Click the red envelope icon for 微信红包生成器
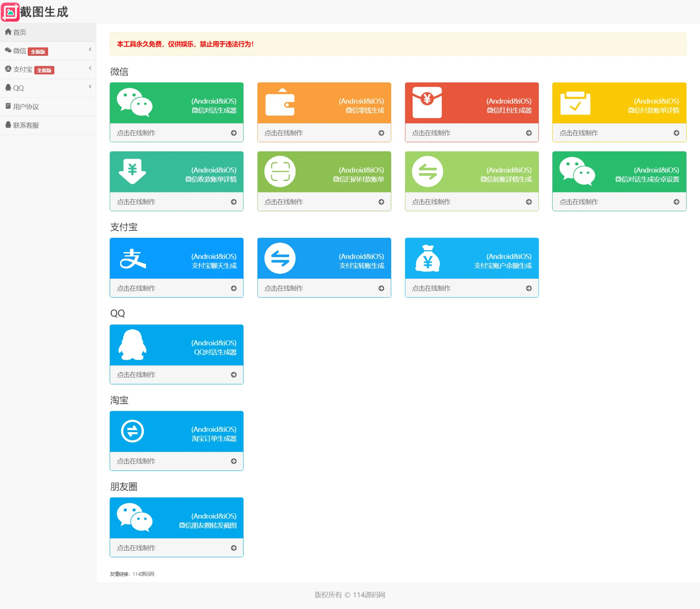Screen dimensions: 700x609 (427, 102)
